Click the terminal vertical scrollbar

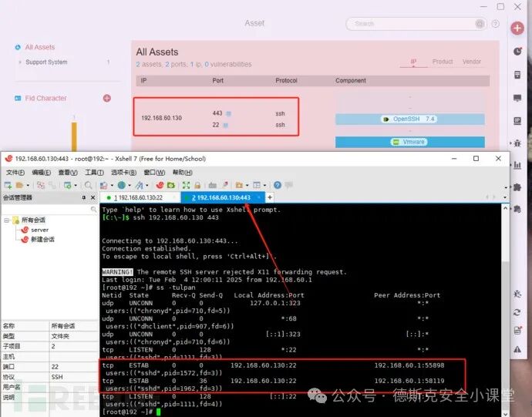pyautogui.click(x=505, y=309)
